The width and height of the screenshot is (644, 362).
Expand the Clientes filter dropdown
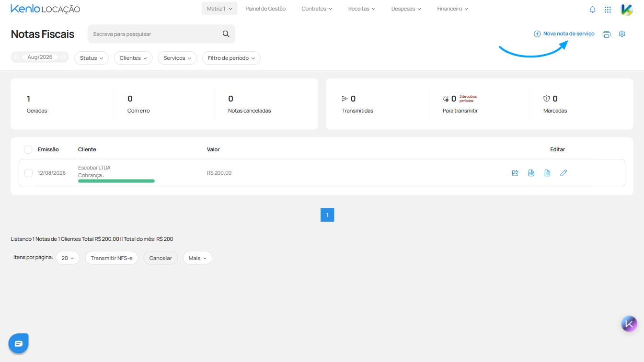133,58
